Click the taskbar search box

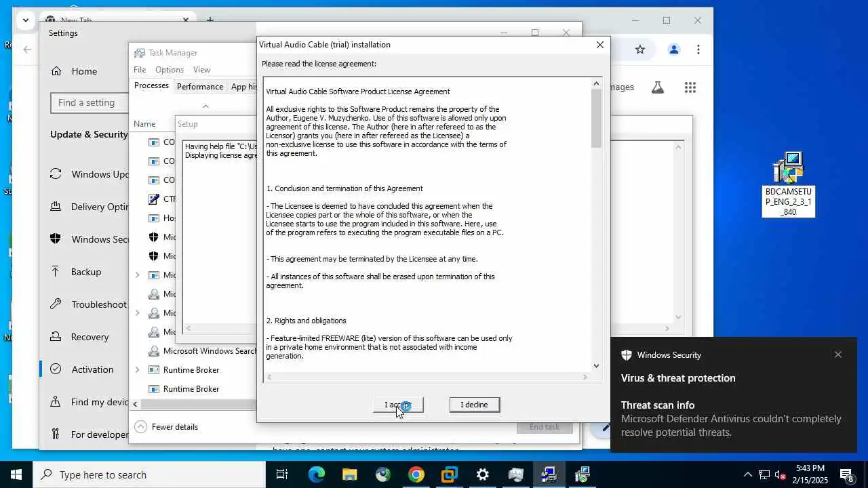coord(149,474)
